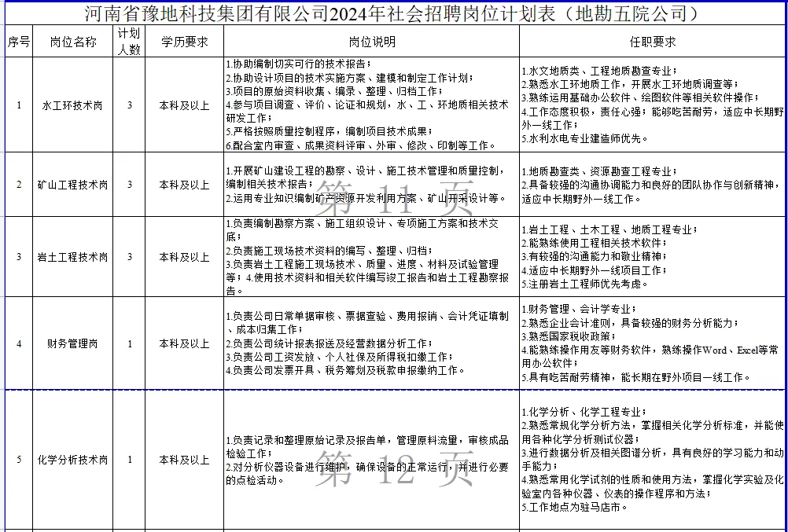Select the 计划人数 header cell
788x532 pixels.
[x=129, y=42]
